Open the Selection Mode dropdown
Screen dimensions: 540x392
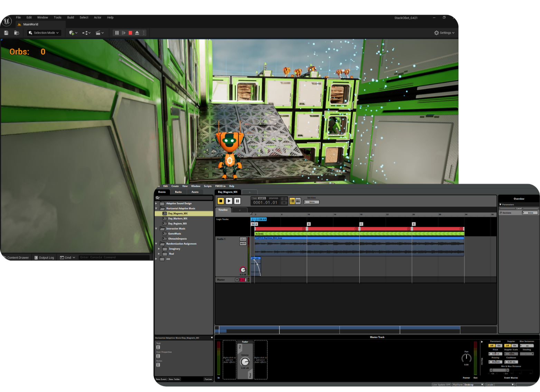coord(44,33)
